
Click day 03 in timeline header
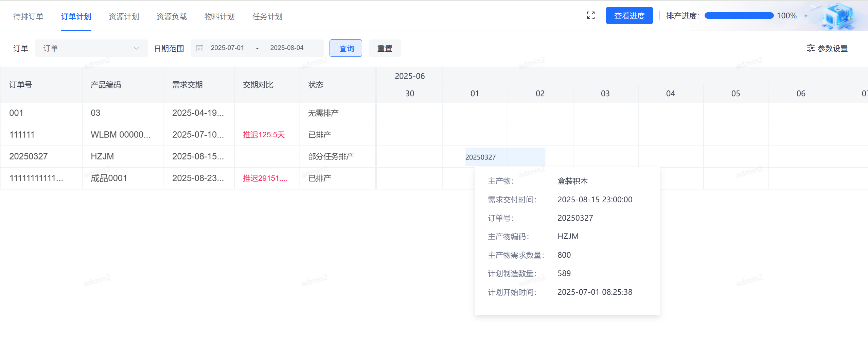605,93
